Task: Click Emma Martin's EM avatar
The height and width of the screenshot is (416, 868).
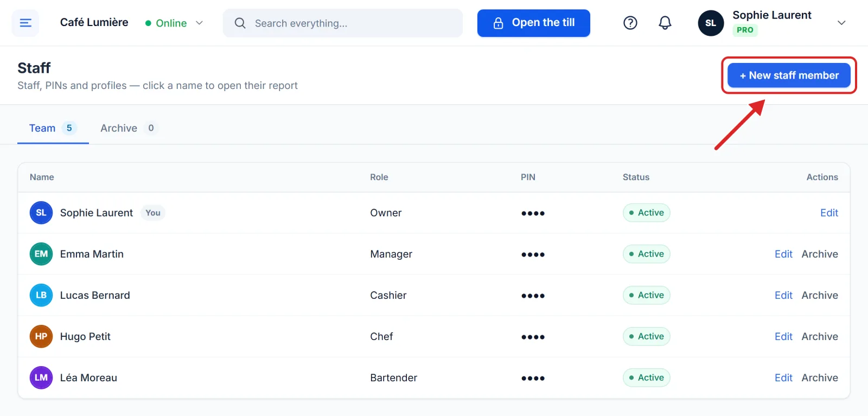Action: [x=41, y=254]
